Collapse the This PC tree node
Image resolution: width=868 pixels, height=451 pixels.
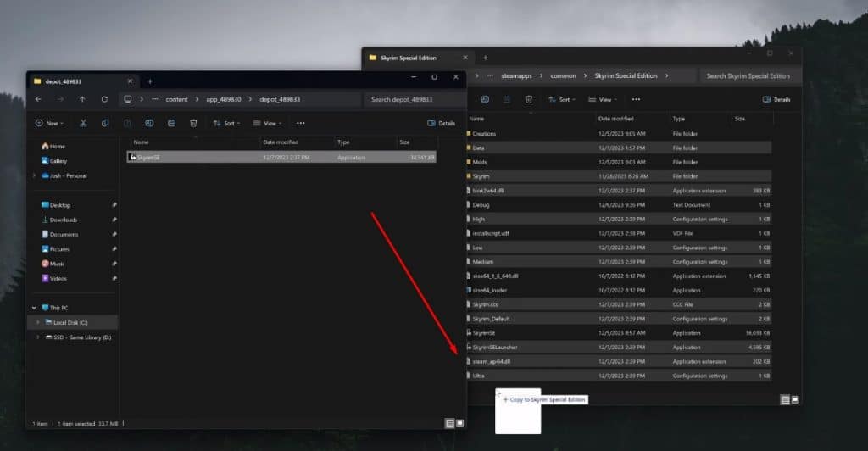click(x=34, y=308)
